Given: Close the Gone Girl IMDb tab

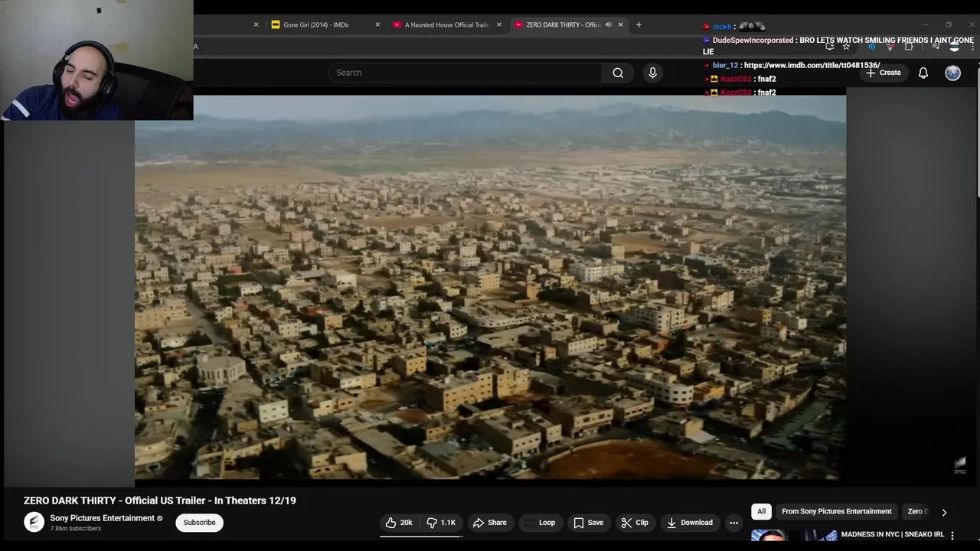Looking at the screenshot, I should pos(377,24).
